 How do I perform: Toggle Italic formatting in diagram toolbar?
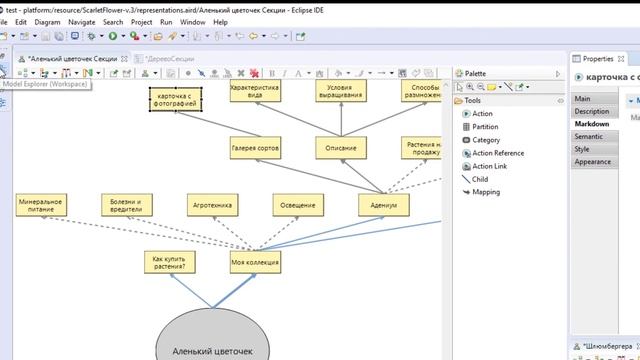click(285, 73)
